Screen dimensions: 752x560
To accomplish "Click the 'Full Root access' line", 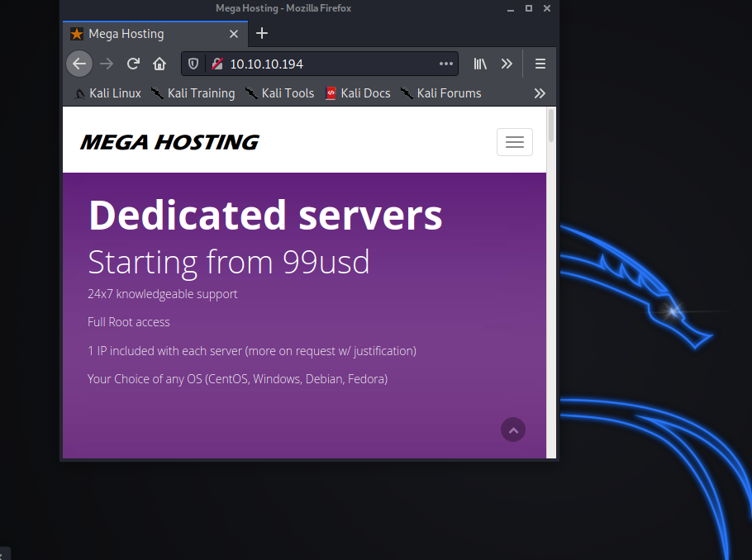I will [129, 322].
